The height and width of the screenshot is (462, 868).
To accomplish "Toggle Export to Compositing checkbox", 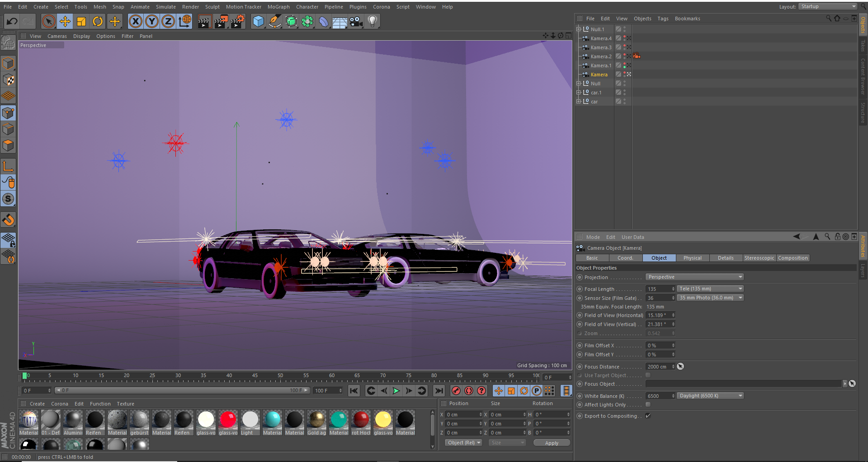I will coord(648,416).
